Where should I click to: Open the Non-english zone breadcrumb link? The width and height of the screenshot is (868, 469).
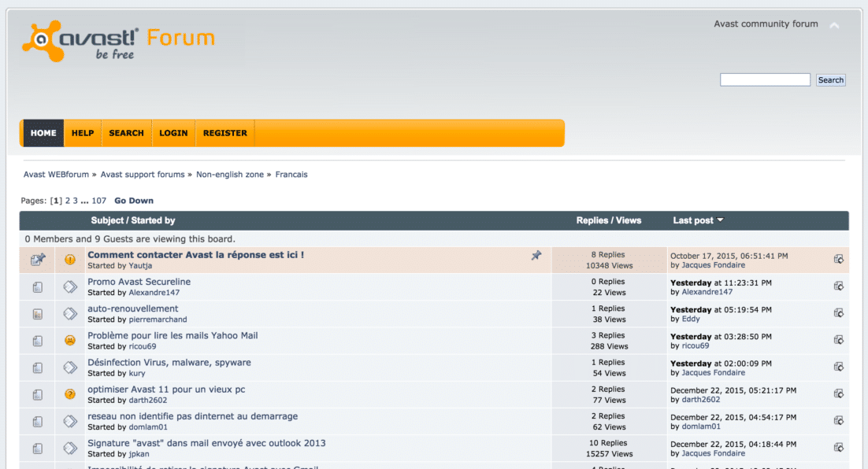tap(230, 174)
